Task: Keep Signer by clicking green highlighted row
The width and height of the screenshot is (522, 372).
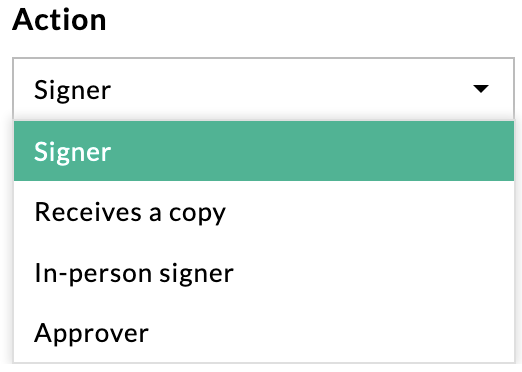Action: coord(264,151)
